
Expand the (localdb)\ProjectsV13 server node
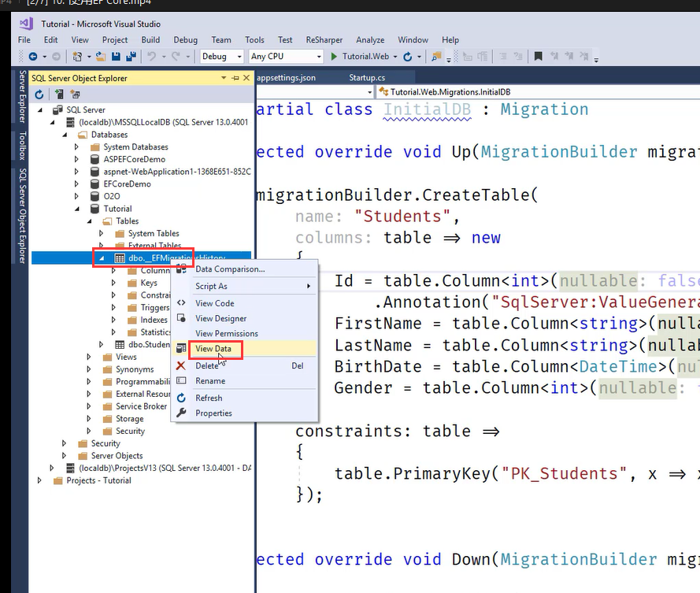52,468
